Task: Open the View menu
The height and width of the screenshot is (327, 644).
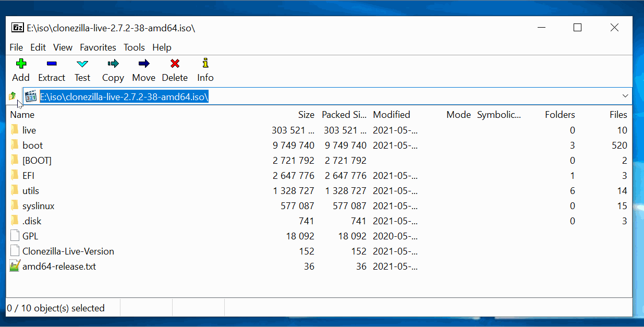Action: (x=63, y=47)
